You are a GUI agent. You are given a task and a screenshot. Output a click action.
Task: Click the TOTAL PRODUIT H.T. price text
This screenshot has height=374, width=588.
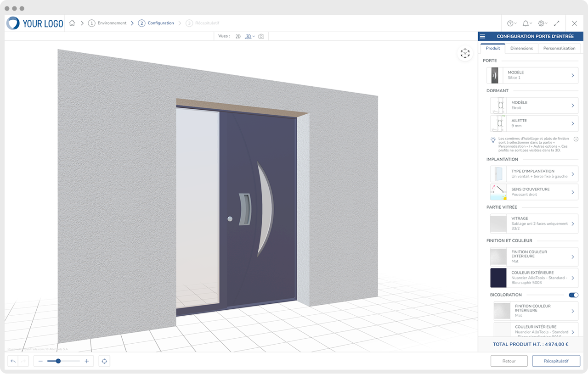click(x=531, y=344)
